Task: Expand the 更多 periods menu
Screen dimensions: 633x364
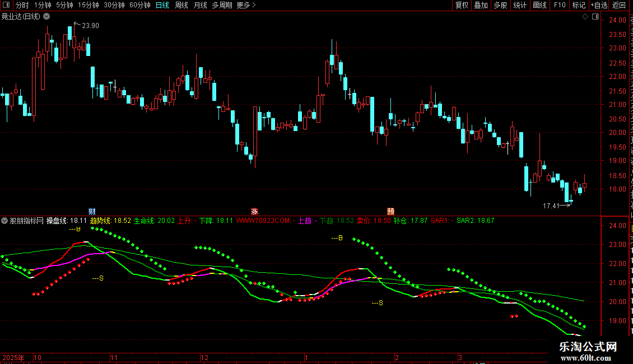Action: (246, 5)
